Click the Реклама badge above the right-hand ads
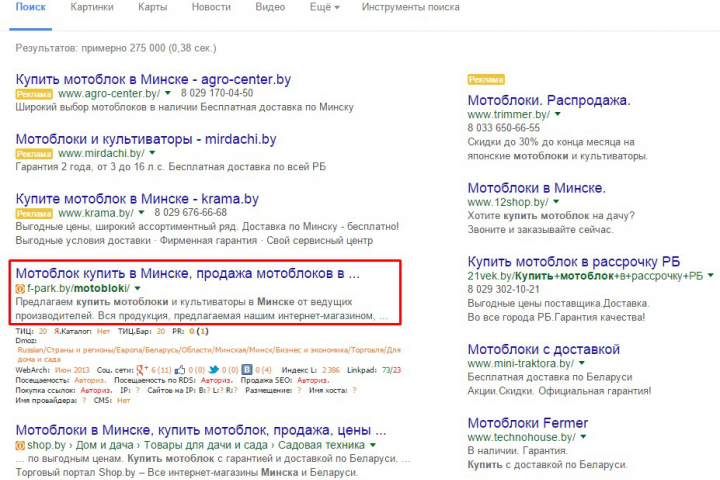Viewport: 720px width, 480px height. point(486,79)
